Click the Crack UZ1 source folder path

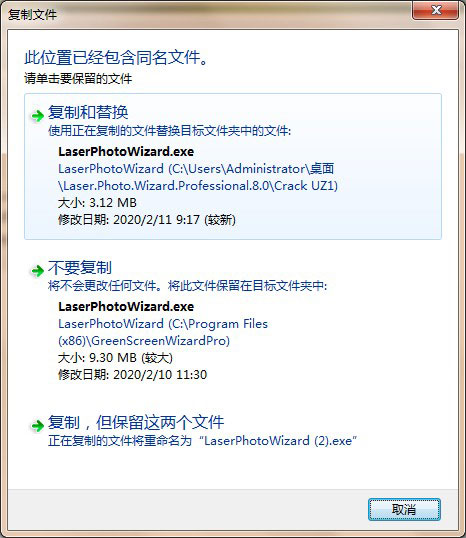198,177
